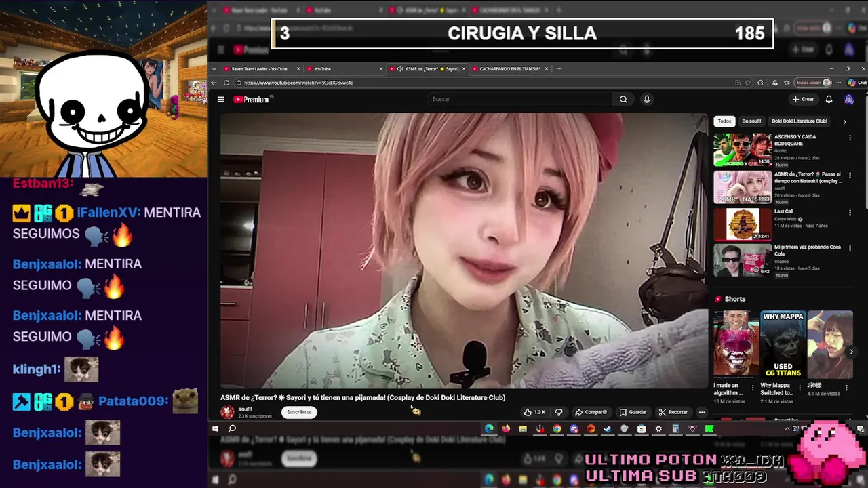Open 'Mi primera vez probando Coca Cola' title
868x488 pixels.
pos(808,251)
